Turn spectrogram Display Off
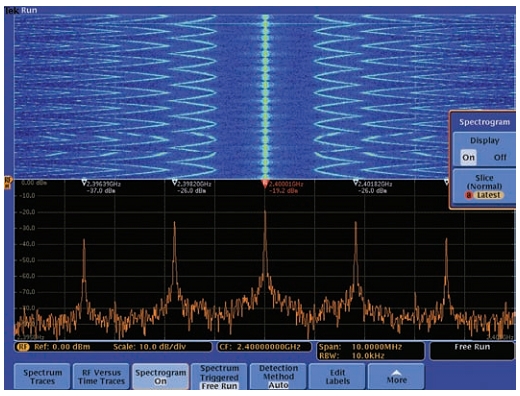Viewport: 520px width, 396px height. [500, 157]
